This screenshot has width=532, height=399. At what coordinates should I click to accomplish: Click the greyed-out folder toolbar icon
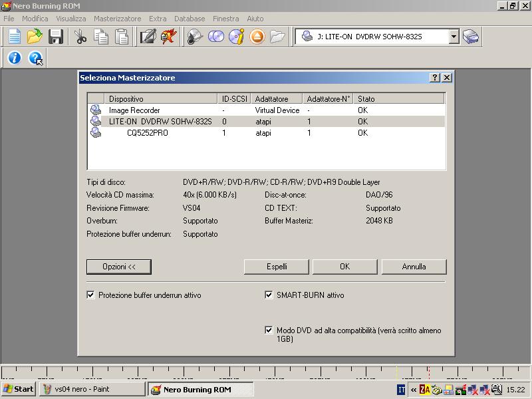(277, 37)
